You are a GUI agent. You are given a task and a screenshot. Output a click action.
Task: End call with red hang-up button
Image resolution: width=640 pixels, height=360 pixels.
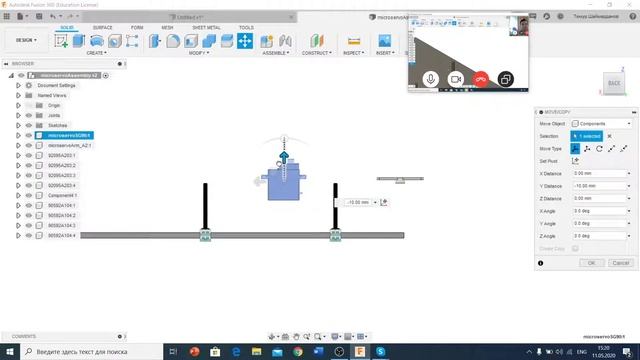click(480, 79)
